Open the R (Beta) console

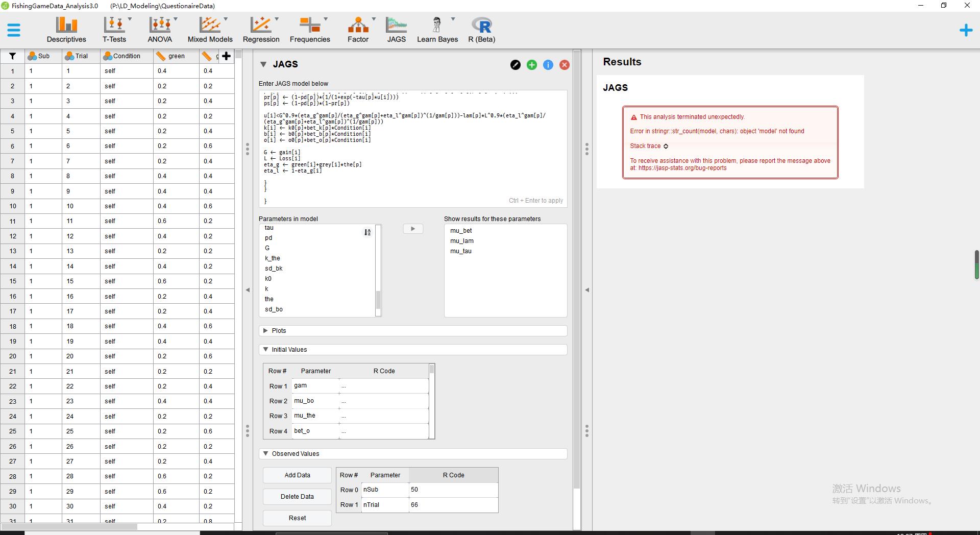coord(481,29)
